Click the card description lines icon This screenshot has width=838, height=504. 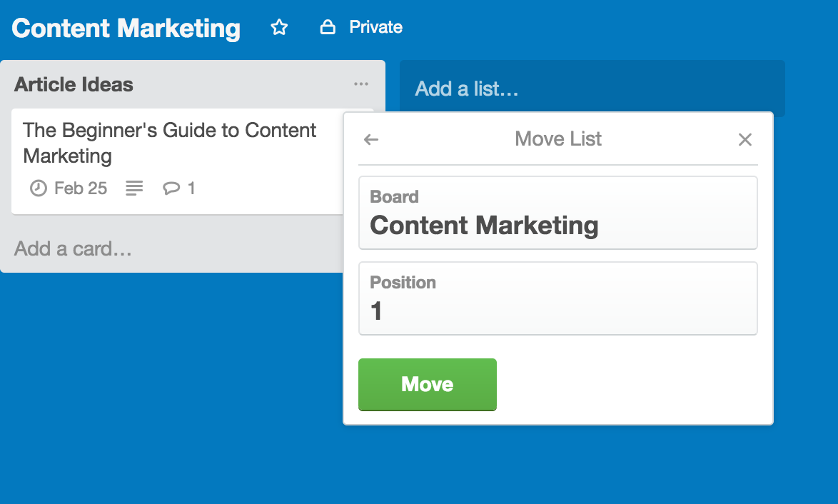coord(134,188)
